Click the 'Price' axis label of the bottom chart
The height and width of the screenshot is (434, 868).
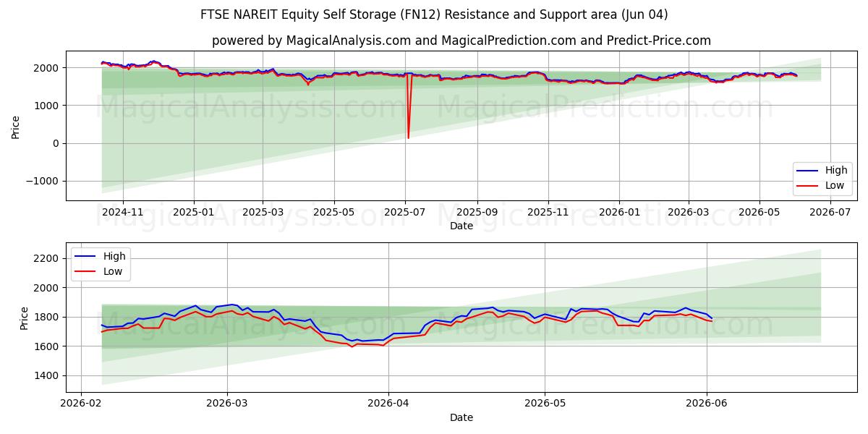point(25,318)
